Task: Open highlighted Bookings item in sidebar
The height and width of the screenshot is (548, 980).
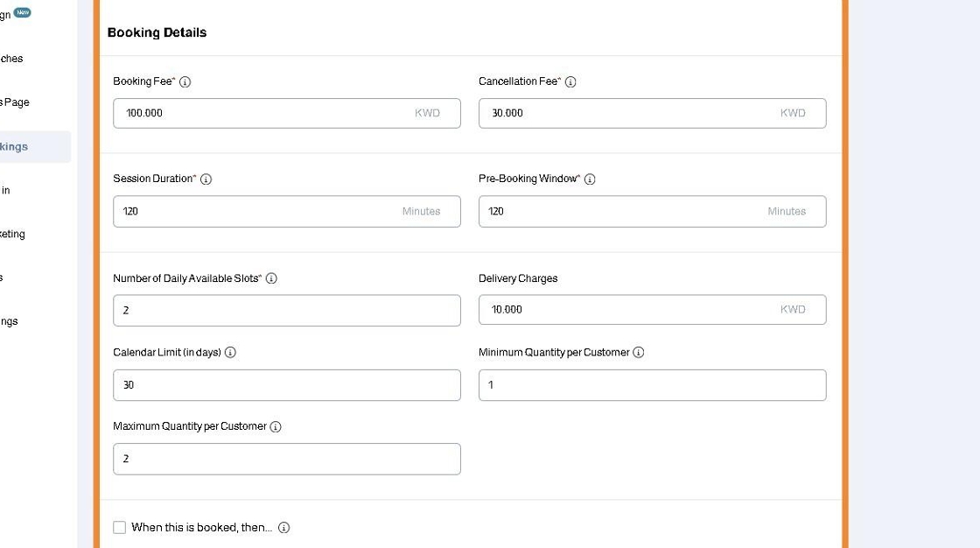Action: click(26, 147)
